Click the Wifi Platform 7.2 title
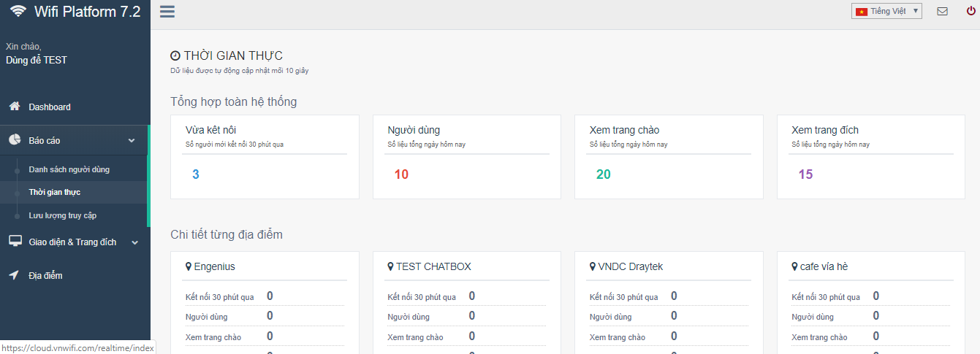980x354 pixels. pos(87,12)
